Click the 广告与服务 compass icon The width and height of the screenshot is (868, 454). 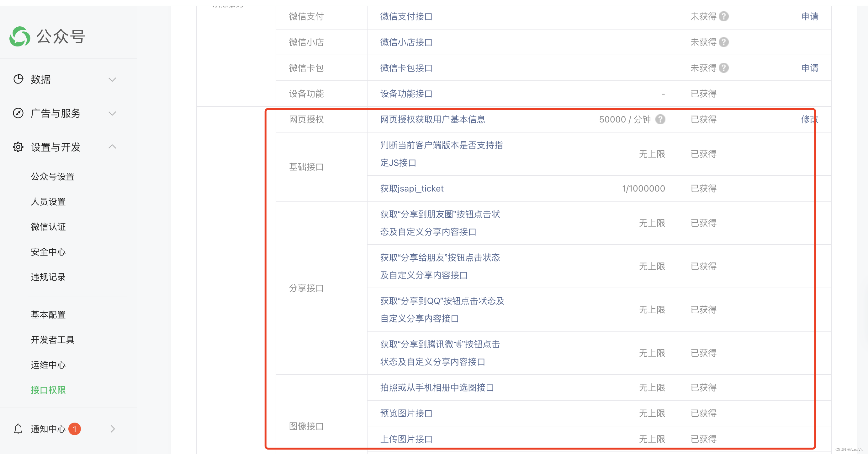pyautogui.click(x=18, y=113)
